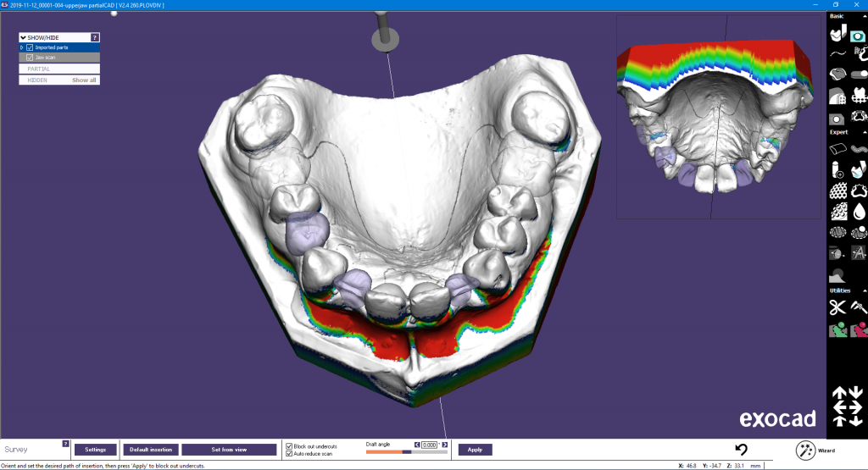868x470 pixels.
Task: Open the caliper measurement tool
Action: coord(857,307)
